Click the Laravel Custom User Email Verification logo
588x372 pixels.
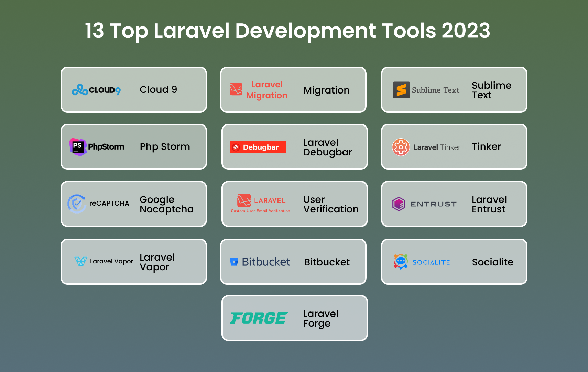coord(260,203)
